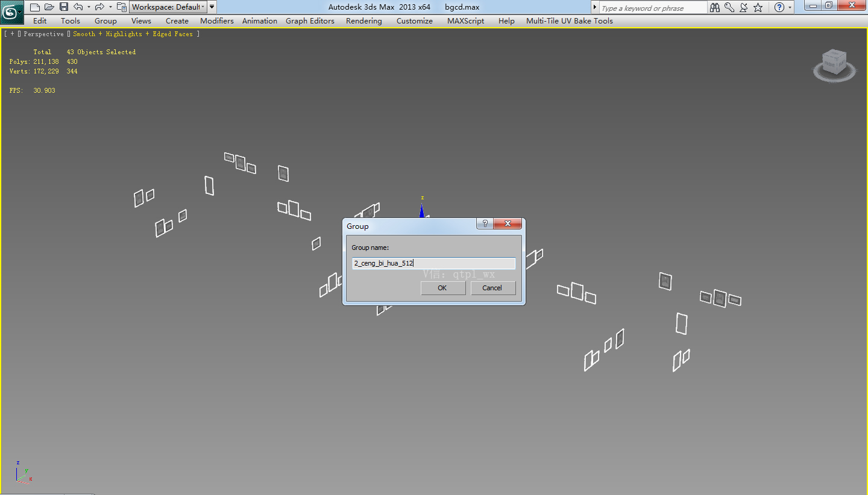Open the 3ds Max application button menu
Image resolution: width=868 pixels, height=495 pixels.
(11, 11)
